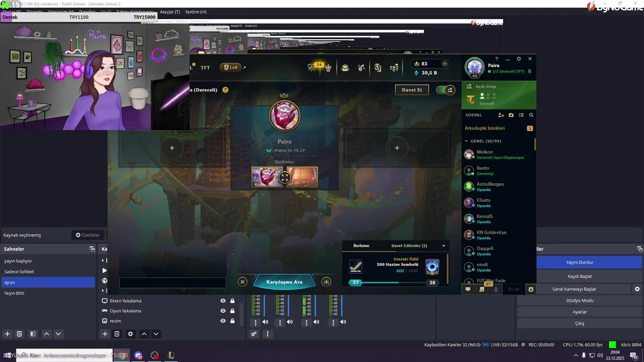Screen dimensions: 644x362
Task: Open virtual camera settings gear
Action: pos(637,289)
